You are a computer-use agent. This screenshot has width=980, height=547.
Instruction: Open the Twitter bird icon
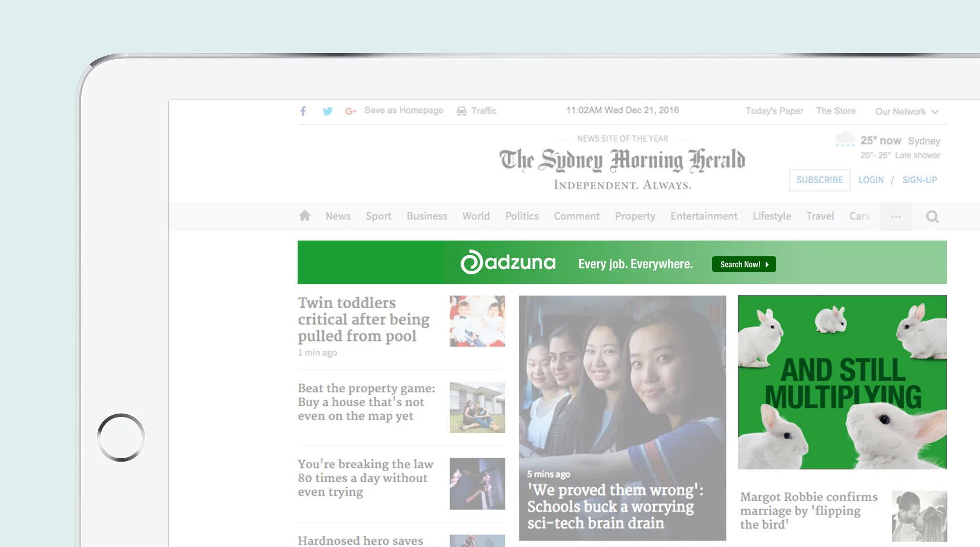click(327, 111)
